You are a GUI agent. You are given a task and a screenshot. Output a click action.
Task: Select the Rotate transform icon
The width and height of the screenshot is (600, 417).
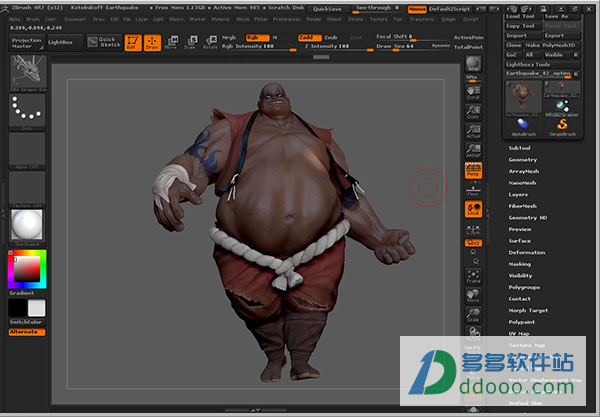pyautogui.click(x=210, y=42)
